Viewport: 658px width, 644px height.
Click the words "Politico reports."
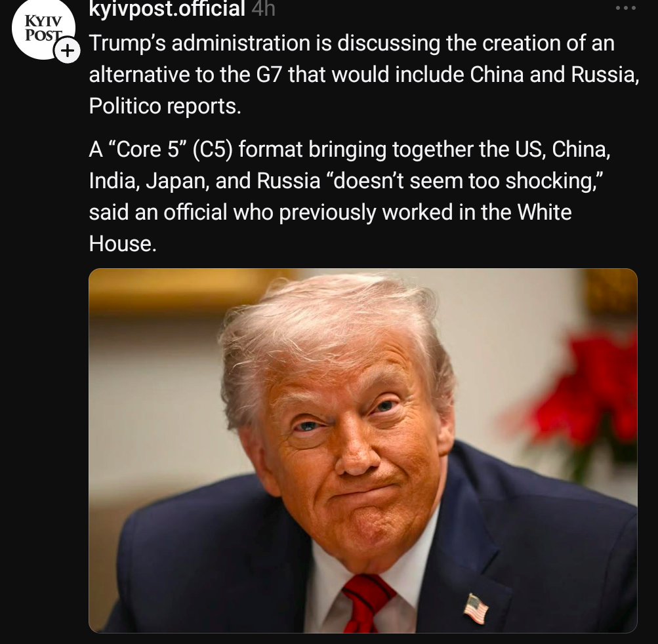(x=165, y=106)
